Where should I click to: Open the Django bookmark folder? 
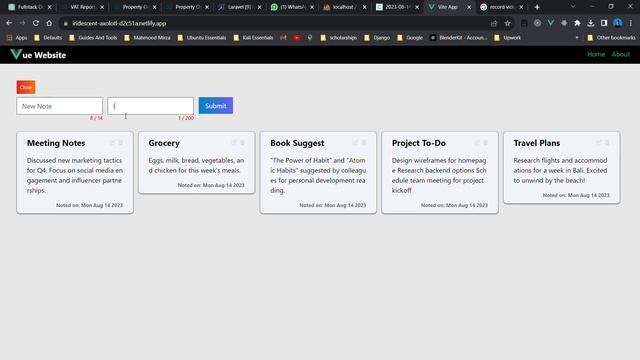pos(377,38)
